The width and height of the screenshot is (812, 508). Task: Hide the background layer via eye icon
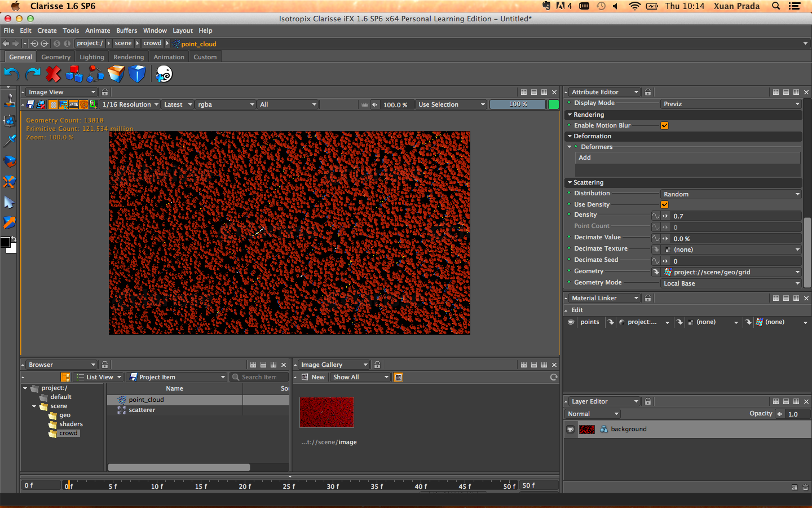coord(571,430)
